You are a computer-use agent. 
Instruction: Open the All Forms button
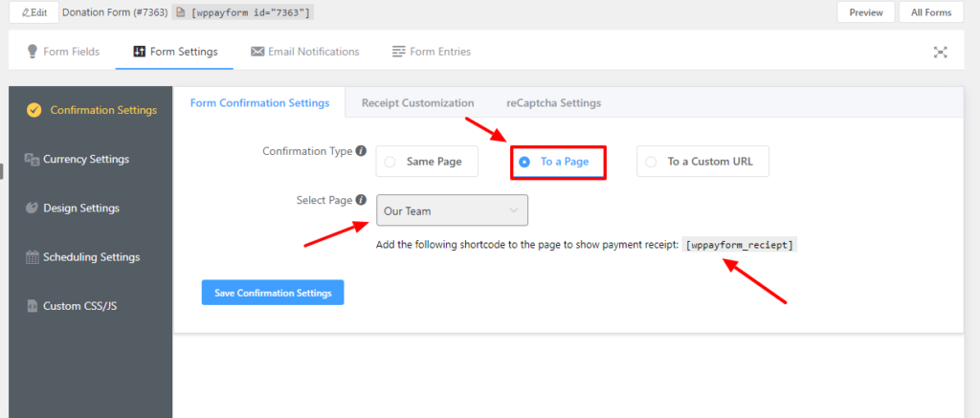click(x=930, y=12)
